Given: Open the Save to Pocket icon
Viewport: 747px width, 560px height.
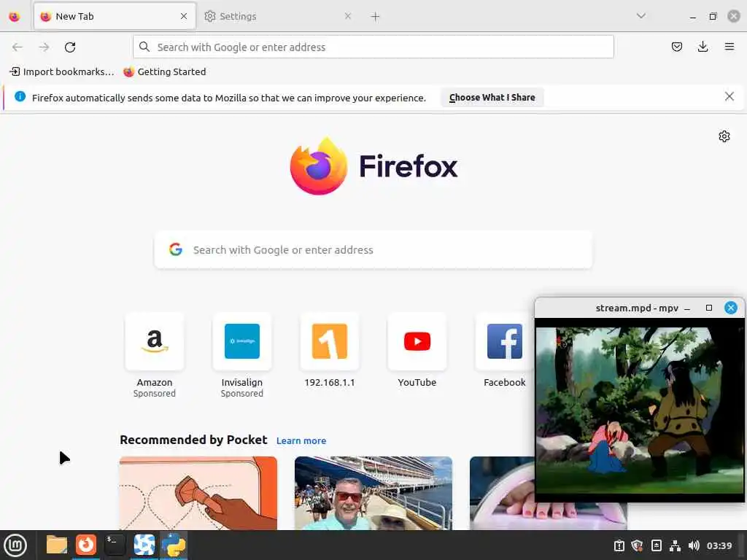Looking at the screenshot, I should (676, 47).
